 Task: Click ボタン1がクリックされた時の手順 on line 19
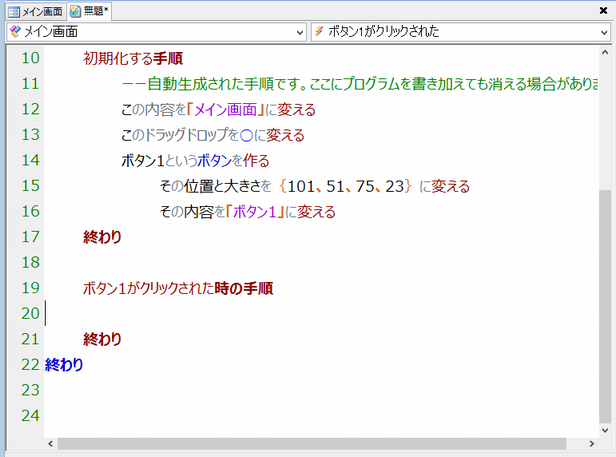[178, 289]
